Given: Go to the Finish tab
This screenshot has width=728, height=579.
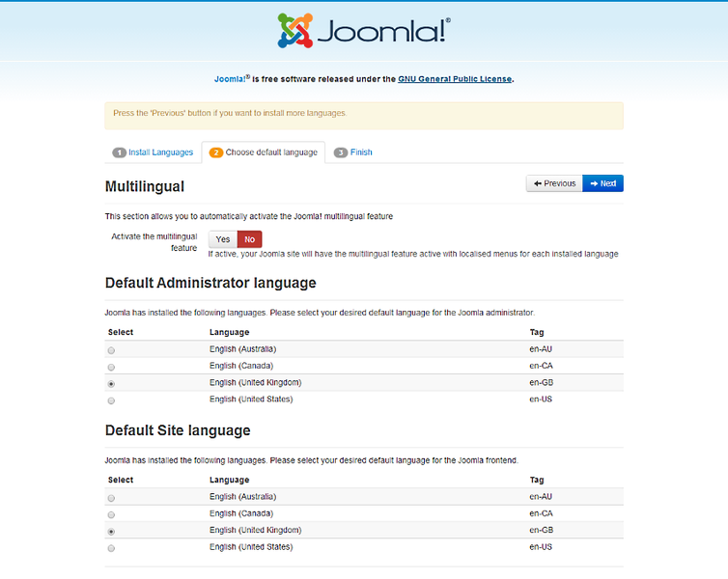Looking at the screenshot, I should pos(353,152).
